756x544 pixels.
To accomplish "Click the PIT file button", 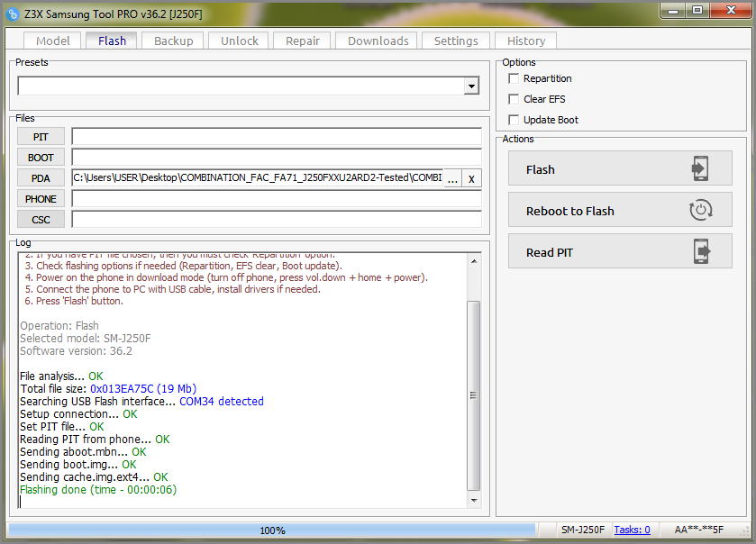I will (41, 137).
